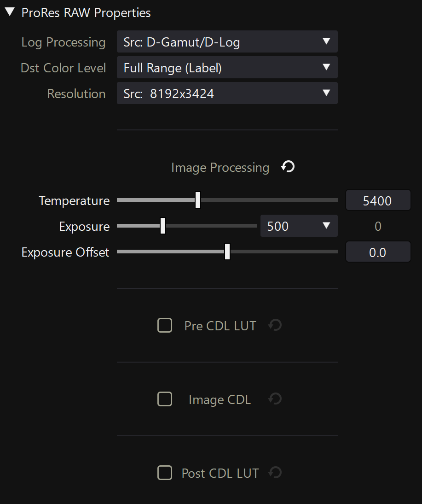The height and width of the screenshot is (504, 422).
Task: Click the Temperature value field showing 5400
Action: 378,200
